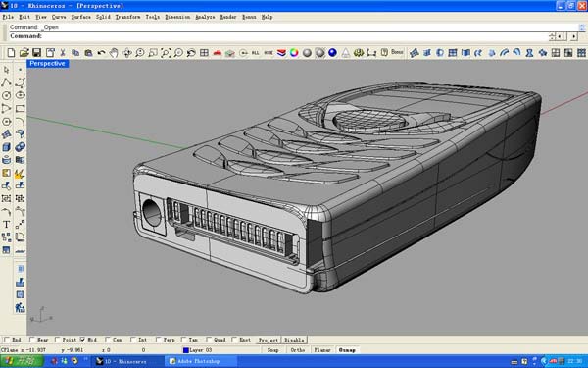Screen dimensions: 588x368
Task: Open the Curve menu
Action: (59, 17)
